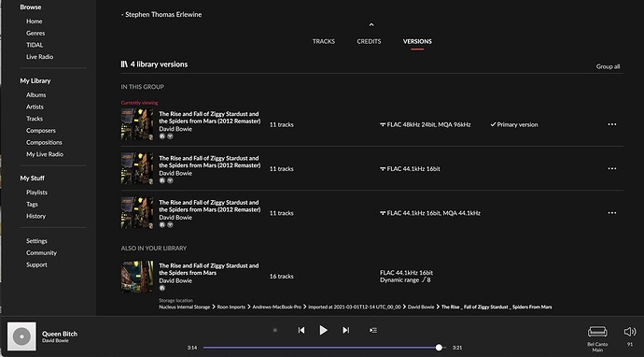Viewport: 644px width, 357px height.
Task: Open the David Bowie folder in storage path
Action: 421,307
